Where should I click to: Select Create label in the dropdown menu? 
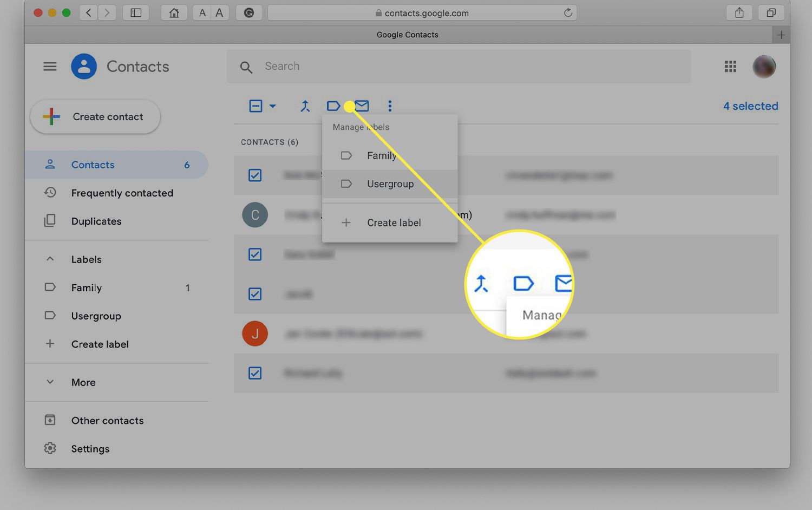click(390, 223)
